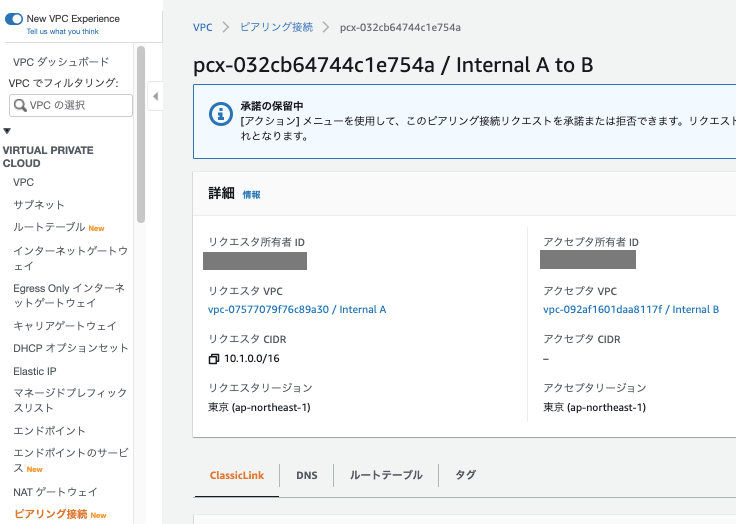Click the accepter region 東京 (ap-northeast-1)
This screenshot has height=524, width=736.
click(x=594, y=408)
